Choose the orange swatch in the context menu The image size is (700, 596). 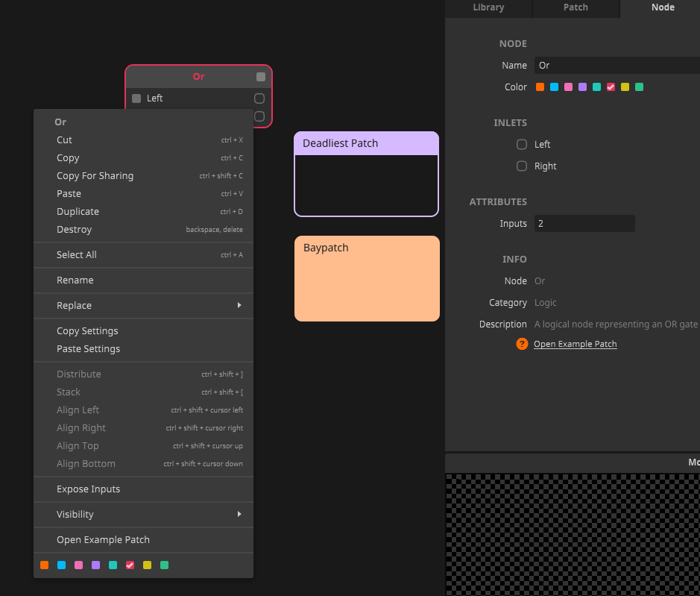coord(44,565)
